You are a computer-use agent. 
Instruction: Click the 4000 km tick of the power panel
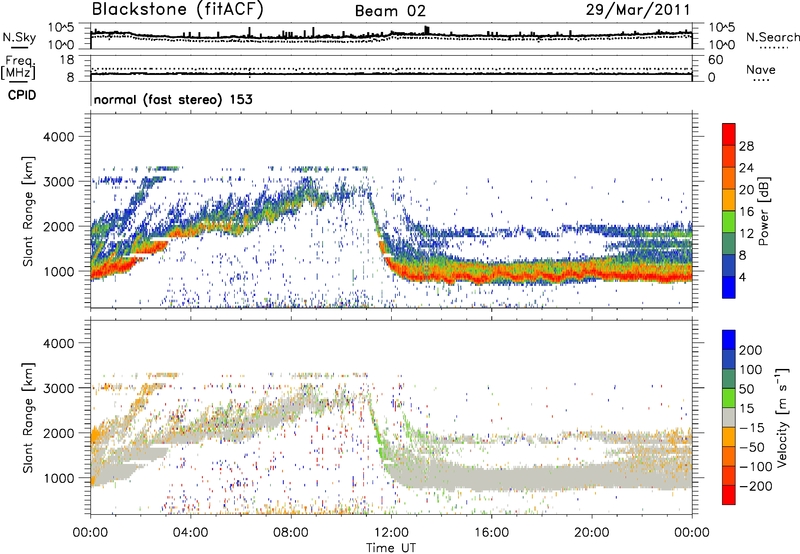pos(58,137)
